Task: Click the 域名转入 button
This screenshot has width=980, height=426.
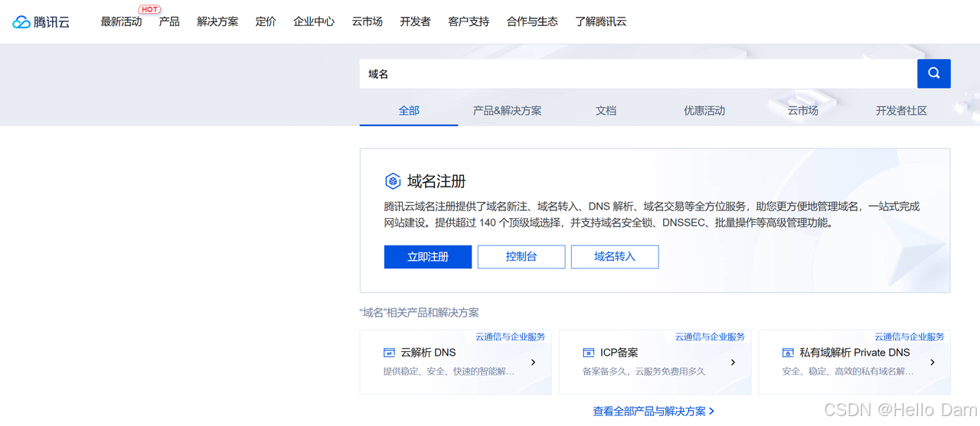Action: tap(615, 257)
